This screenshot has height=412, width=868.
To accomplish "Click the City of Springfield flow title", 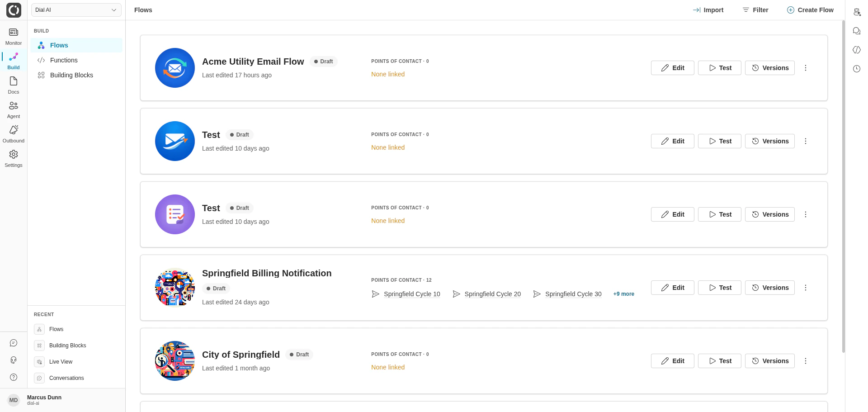I will click(x=241, y=355).
